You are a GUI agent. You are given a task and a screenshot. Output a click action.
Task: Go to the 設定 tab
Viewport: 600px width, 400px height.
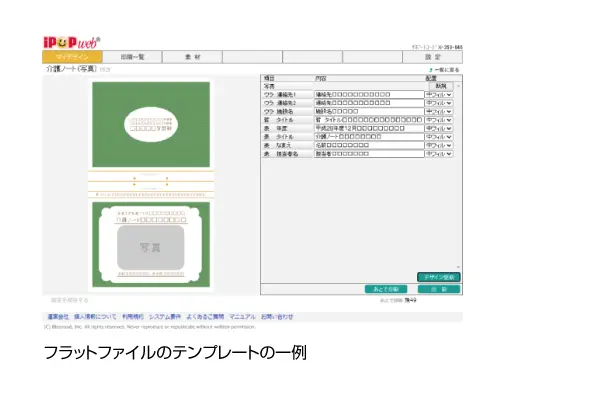(x=433, y=57)
